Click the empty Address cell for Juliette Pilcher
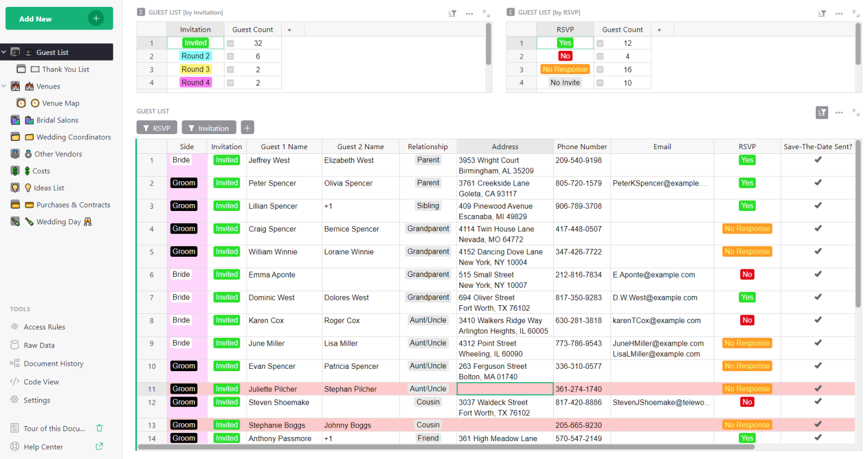The width and height of the screenshot is (868, 459). [505, 389]
